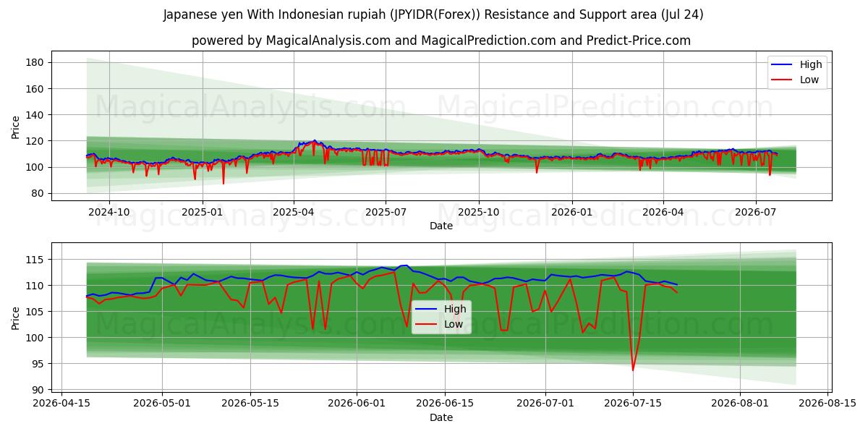868x434 pixels.
Task: Click the 120 tick on the upper chart
Action: pos(35,141)
